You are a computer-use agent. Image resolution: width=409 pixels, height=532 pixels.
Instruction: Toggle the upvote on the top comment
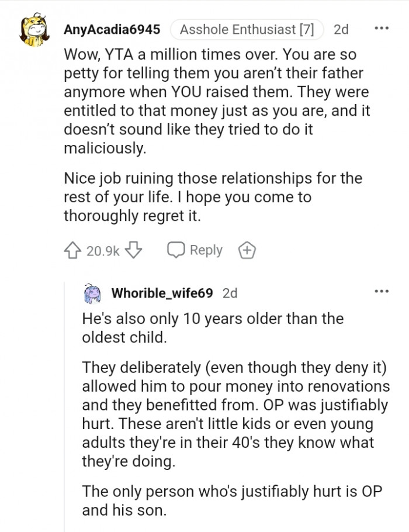[71, 250]
